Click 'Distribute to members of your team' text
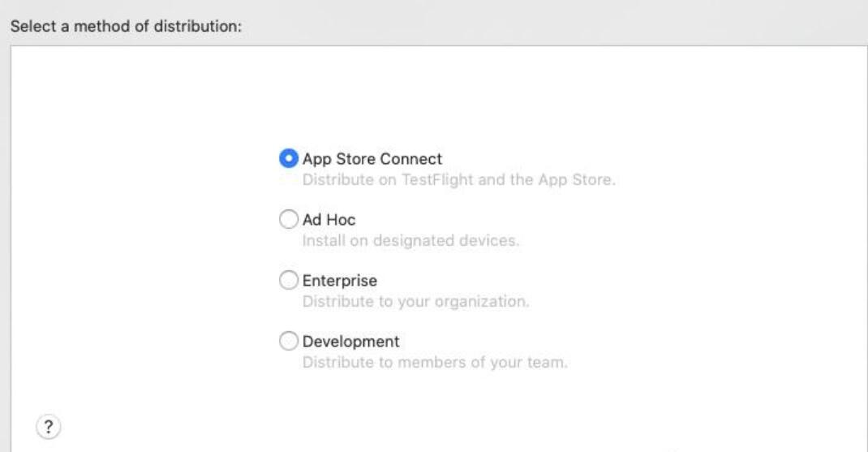The height and width of the screenshot is (452, 868). point(435,363)
